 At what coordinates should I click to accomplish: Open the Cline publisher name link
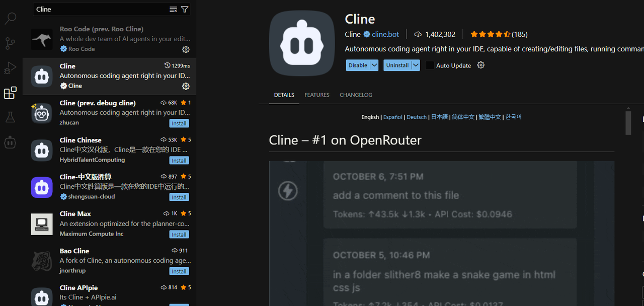click(353, 34)
